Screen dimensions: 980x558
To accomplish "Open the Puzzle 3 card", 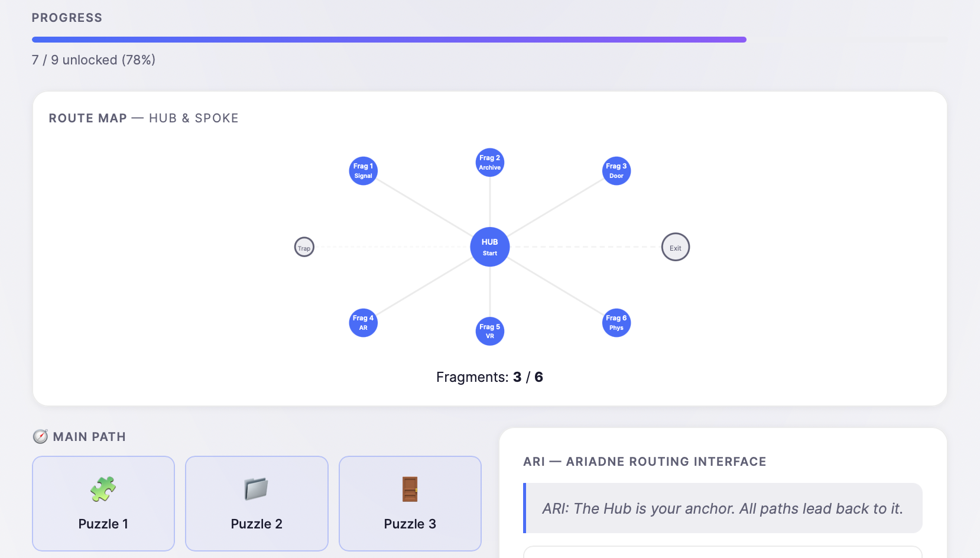I will [x=410, y=504].
